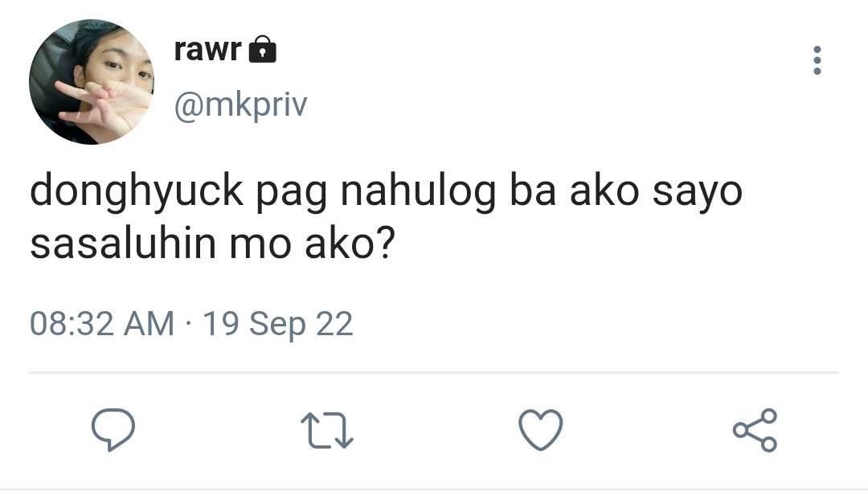This screenshot has width=868, height=504.
Task: Reply to the tweet via speech bubble icon
Action: [113, 430]
